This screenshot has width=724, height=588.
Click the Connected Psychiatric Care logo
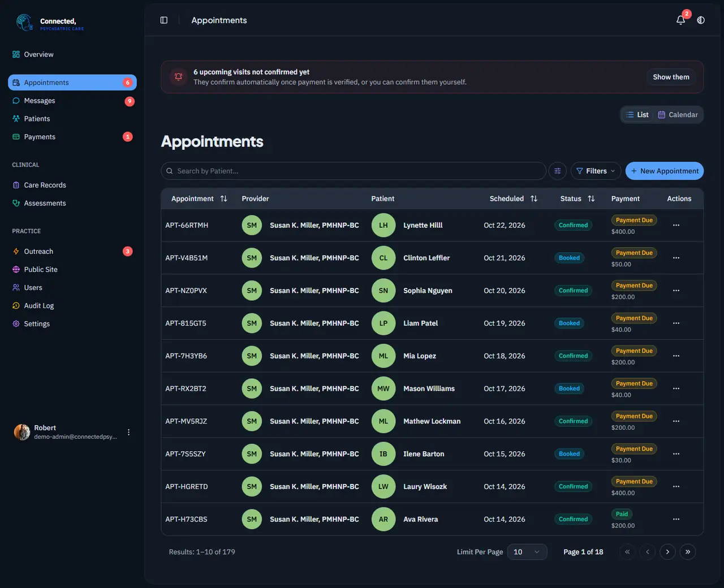pyautogui.click(x=50, y=23)
